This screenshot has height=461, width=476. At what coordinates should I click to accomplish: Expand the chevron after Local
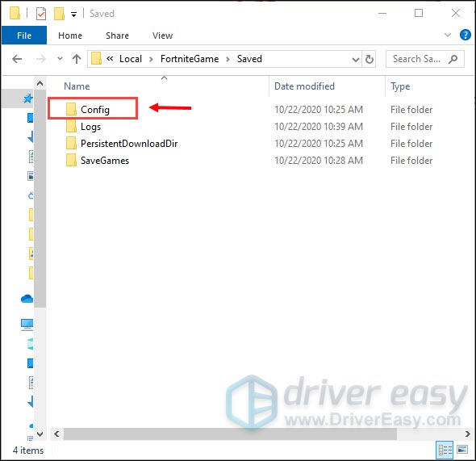click(151, 59)
